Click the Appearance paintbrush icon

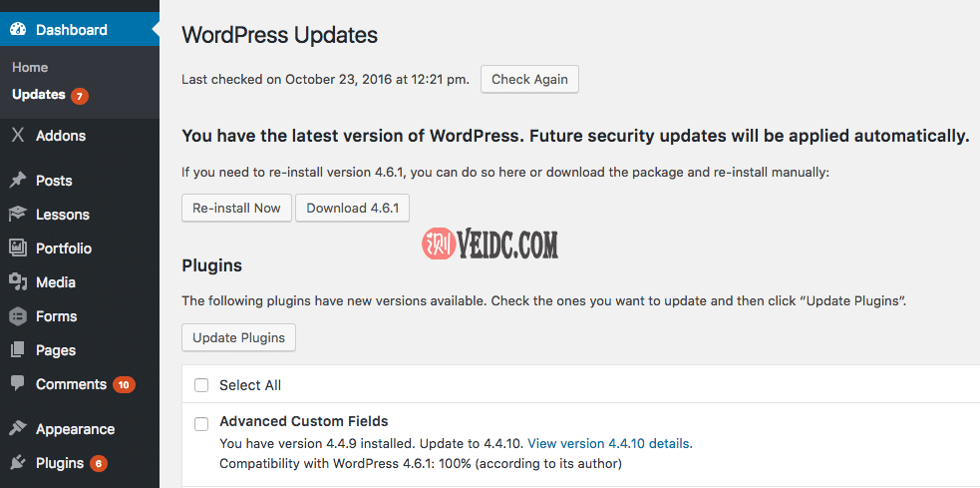(18, 429)
